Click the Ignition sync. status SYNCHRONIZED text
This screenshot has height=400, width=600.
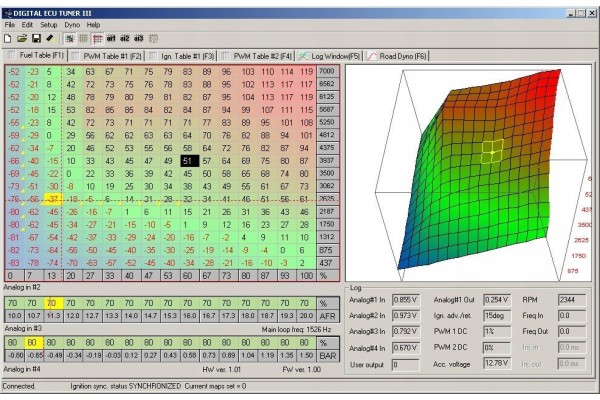(x=125, y=386)
